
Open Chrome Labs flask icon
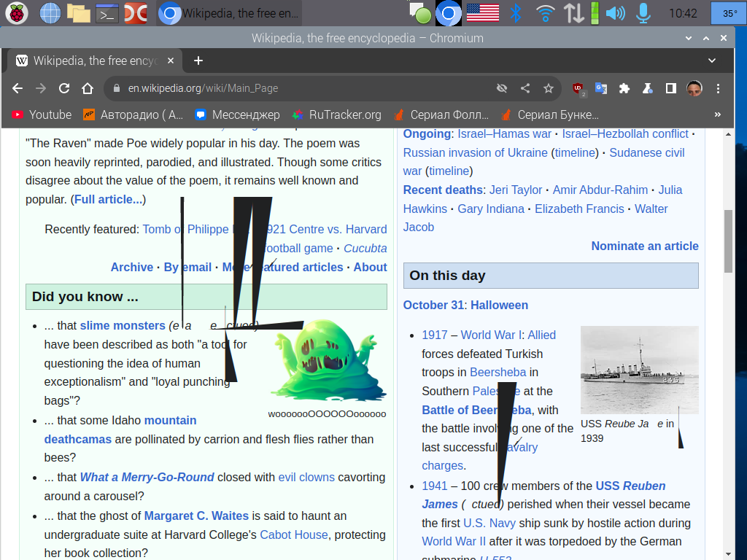point(648,88)
